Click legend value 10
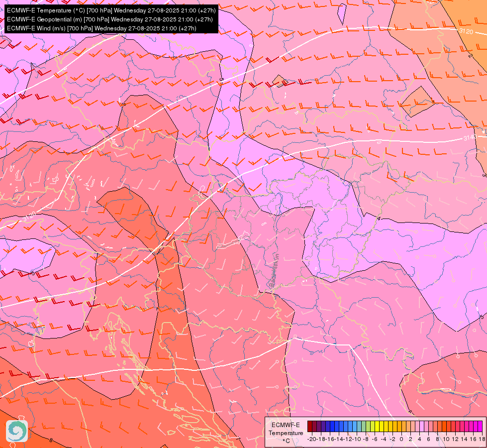The height and width of the screenshot is (448, 487). pos(446,439)
